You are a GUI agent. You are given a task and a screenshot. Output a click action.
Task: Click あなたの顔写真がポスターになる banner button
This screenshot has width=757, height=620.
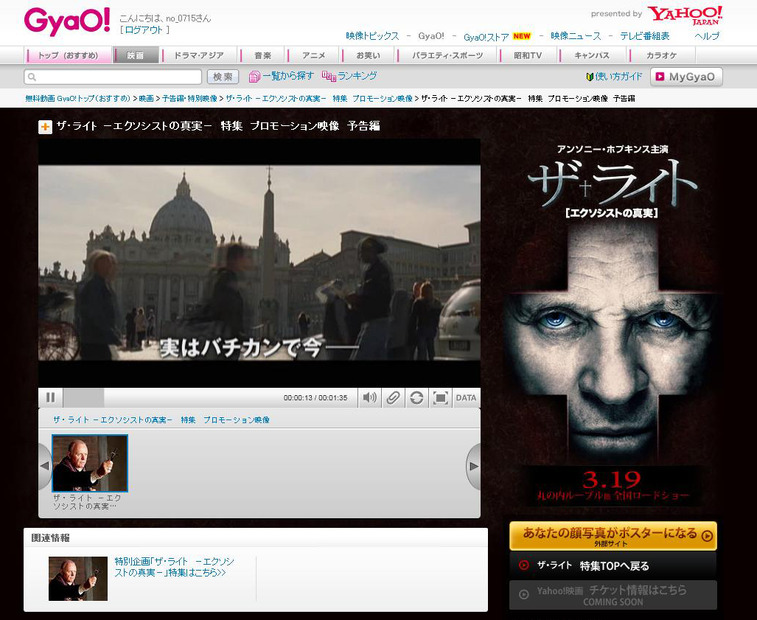coord(613,536)
